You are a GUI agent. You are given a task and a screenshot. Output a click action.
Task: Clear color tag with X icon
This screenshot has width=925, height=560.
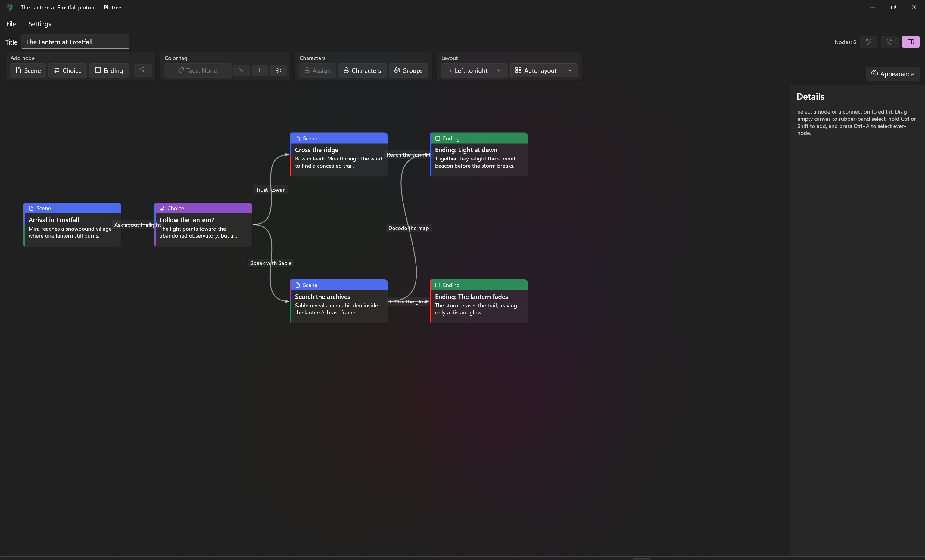(x=241, y=70)
